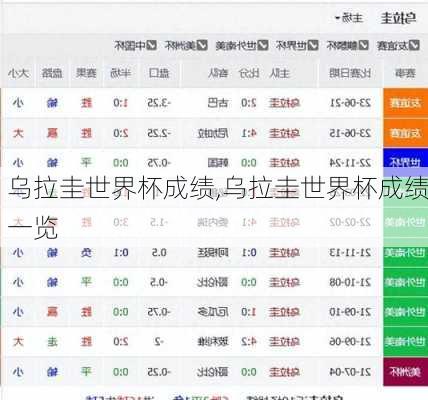This screenshot has height=400, width=428.
Task: Click the green 世外南美 tag for 21-10-08
Action: (x=405, y=283)
